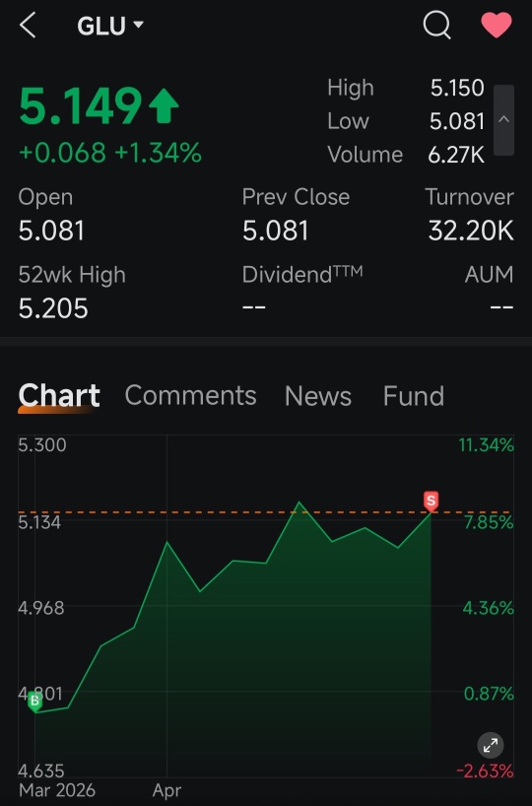Open the Fund tab
532x806 pixels.
click(x=413, y=396)
